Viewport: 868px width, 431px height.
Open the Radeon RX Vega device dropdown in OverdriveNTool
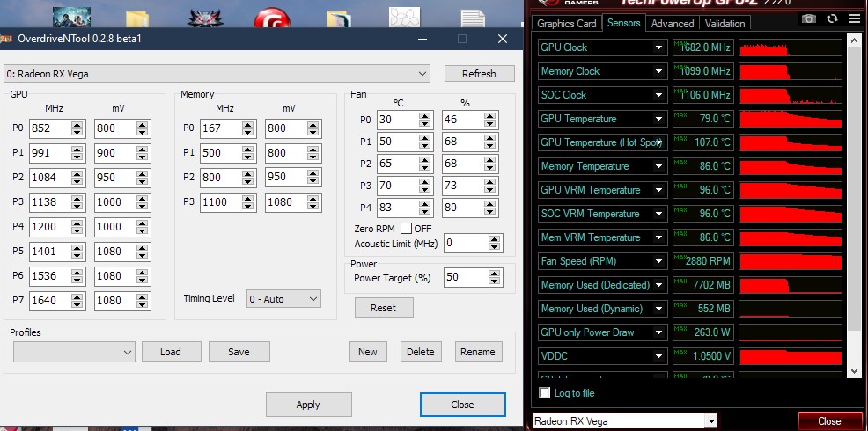[x=217, y=74]
